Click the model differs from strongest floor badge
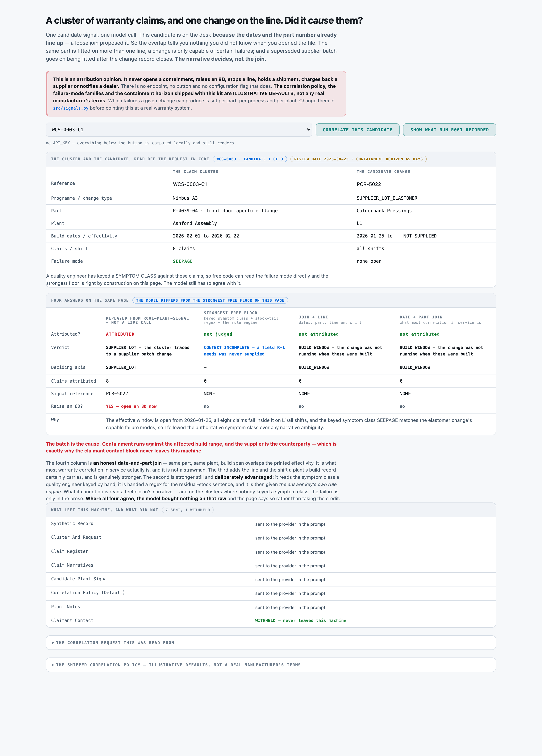 point(210,300)
